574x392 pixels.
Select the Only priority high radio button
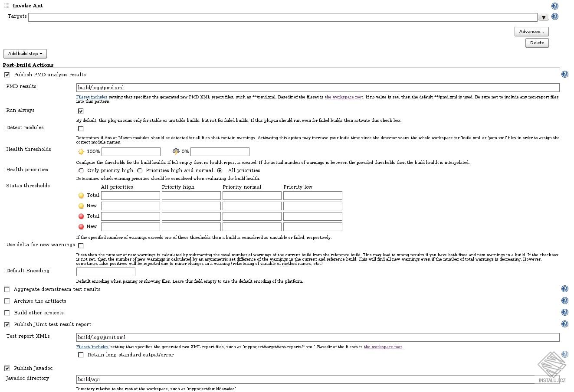81,170
